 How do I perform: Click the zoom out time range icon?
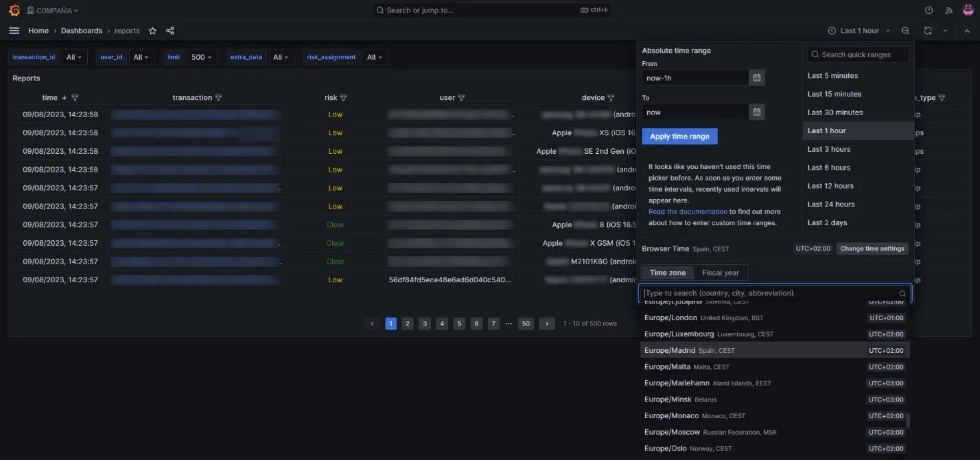tap(905, 31)
